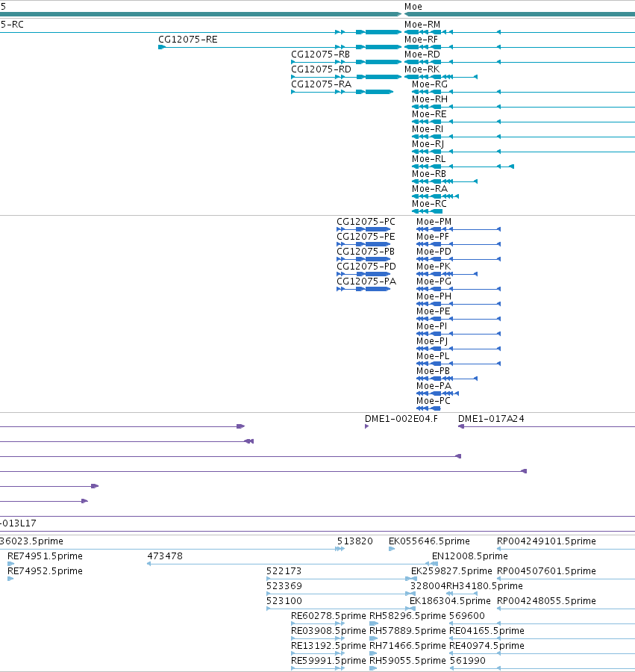
Task: Select the RE04165.5prime EST label
Action: (x=487, y=631)
